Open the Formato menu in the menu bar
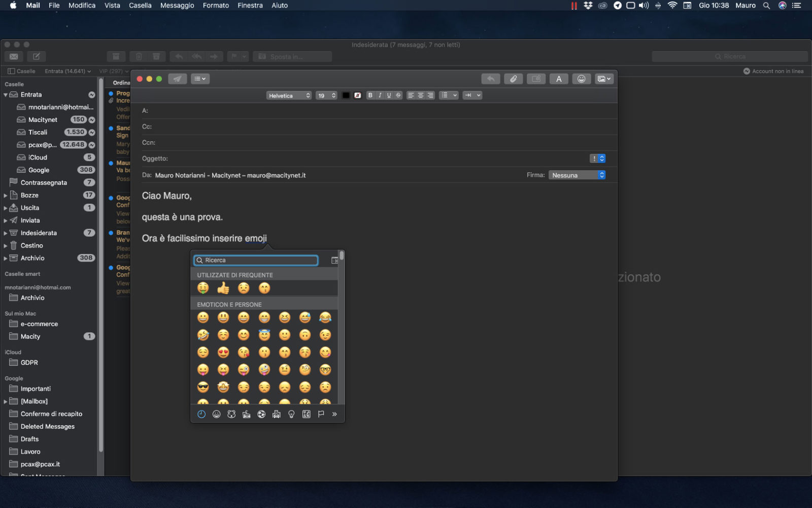This screenshot has width=812, height=508. [216, 6]
